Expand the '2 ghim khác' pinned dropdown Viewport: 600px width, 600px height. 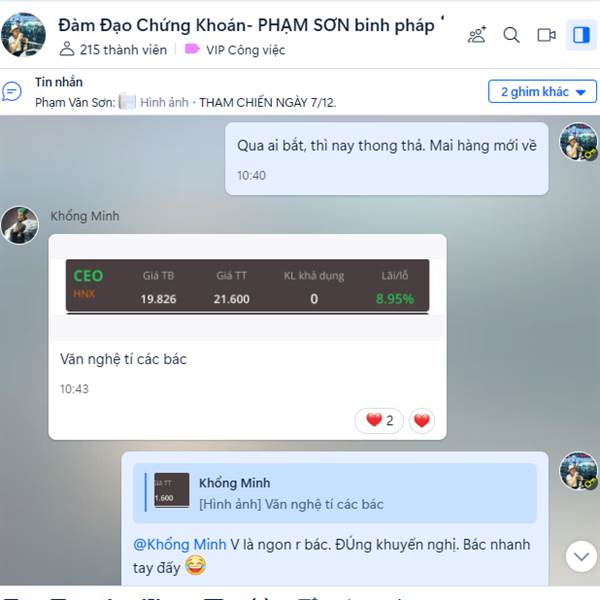[542, 91]
